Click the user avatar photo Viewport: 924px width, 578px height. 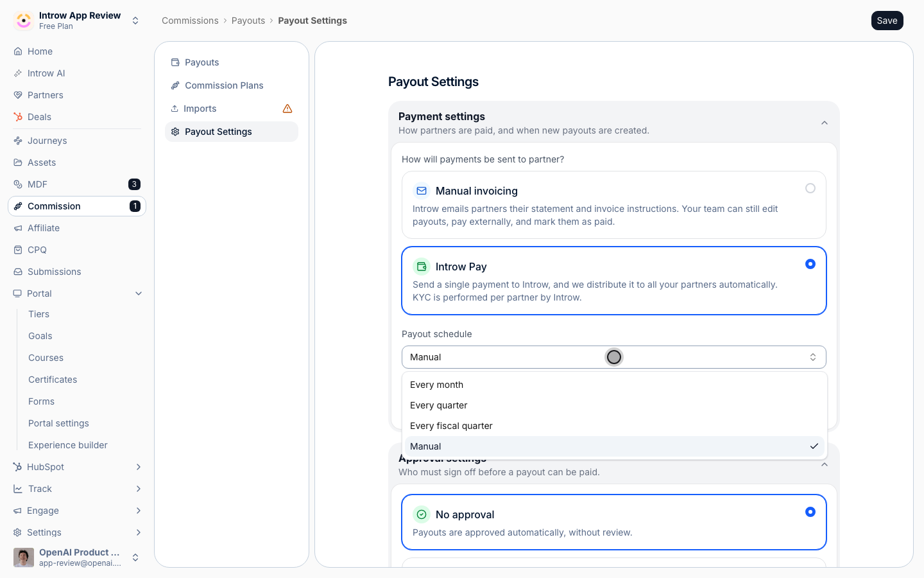(24, 557)
